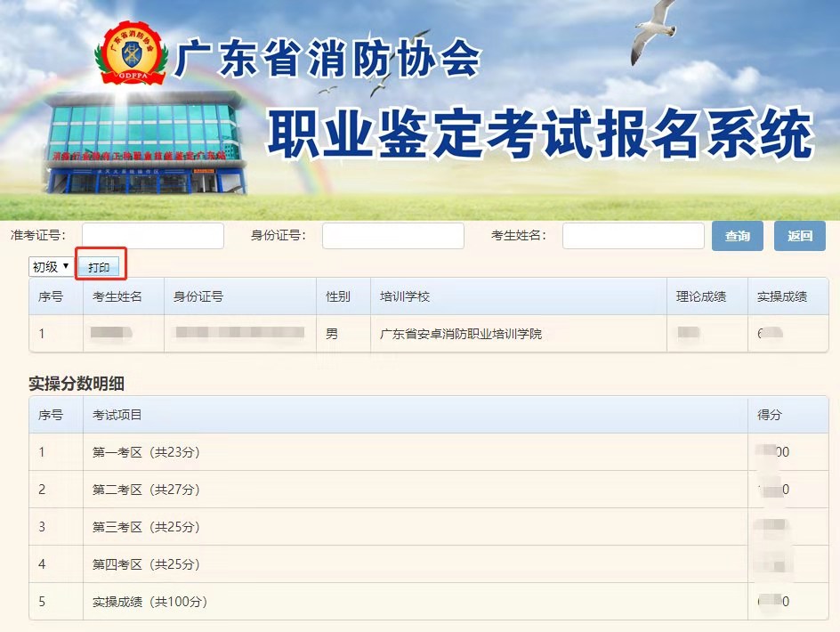Click the 培训学校 column header
The height and width of the screenshot is (632, 840).
(x=405, y=296)
